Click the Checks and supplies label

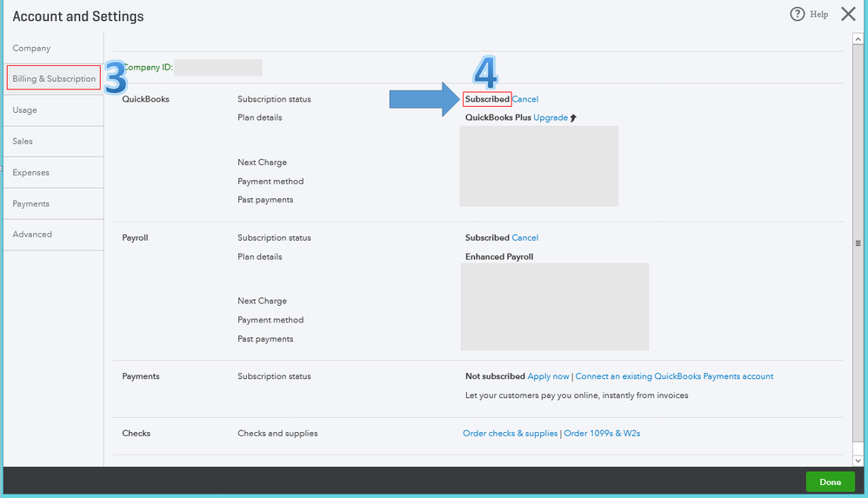click(277, 434)
